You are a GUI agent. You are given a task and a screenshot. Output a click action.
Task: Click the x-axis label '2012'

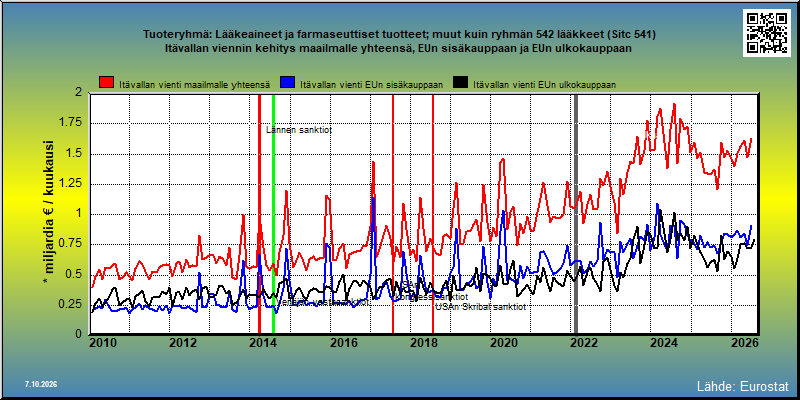pyautogui.click(x=183, y=343)
